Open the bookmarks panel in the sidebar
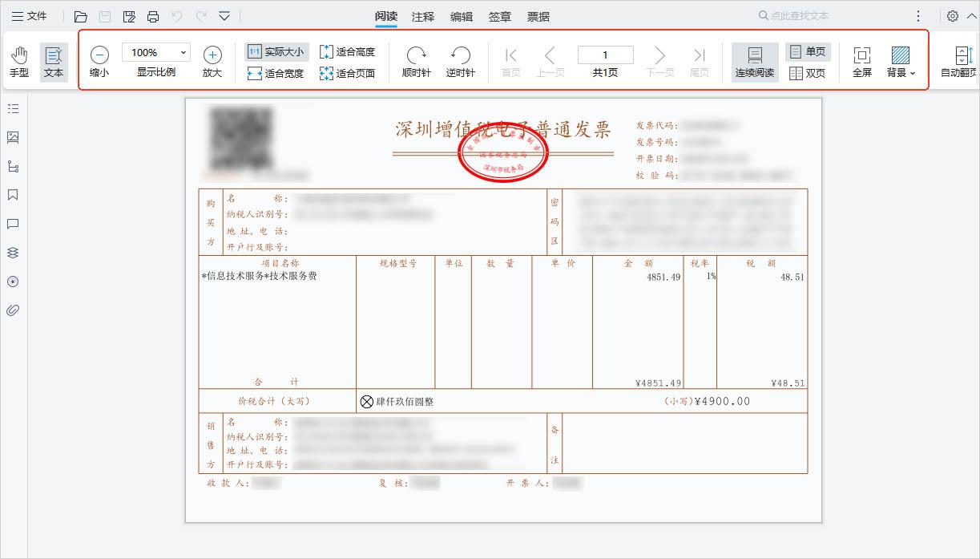 [12, 195]
